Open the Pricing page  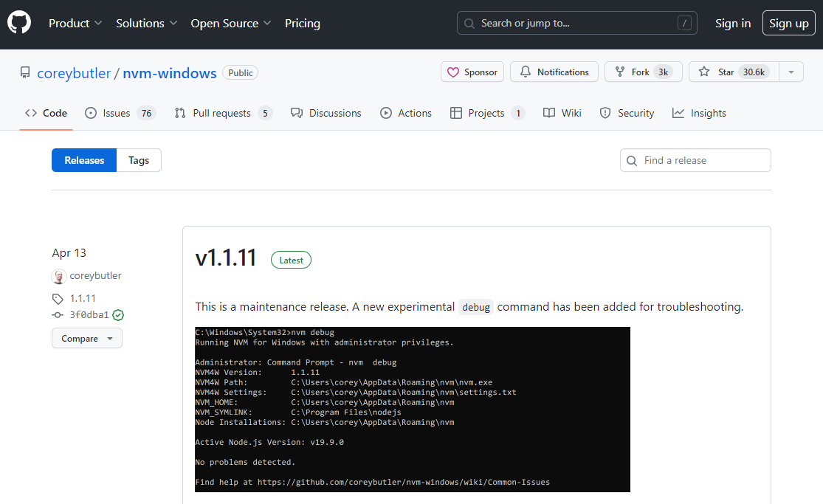click(303, 23)
